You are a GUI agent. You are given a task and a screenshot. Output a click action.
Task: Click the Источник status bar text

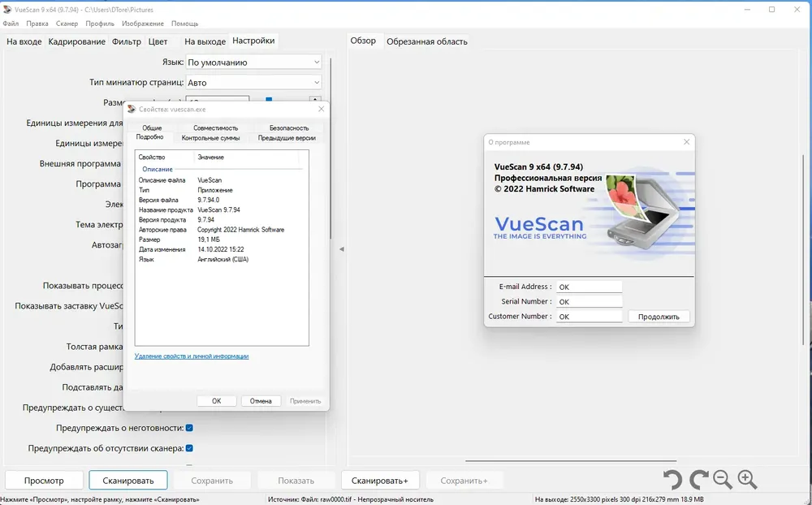351,499
